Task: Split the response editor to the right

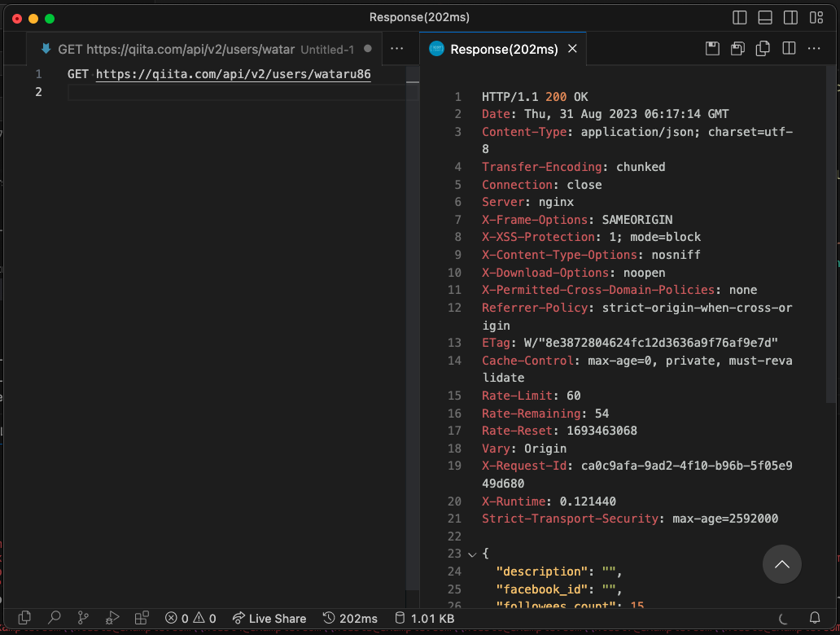Action: (x=789, y=49)
